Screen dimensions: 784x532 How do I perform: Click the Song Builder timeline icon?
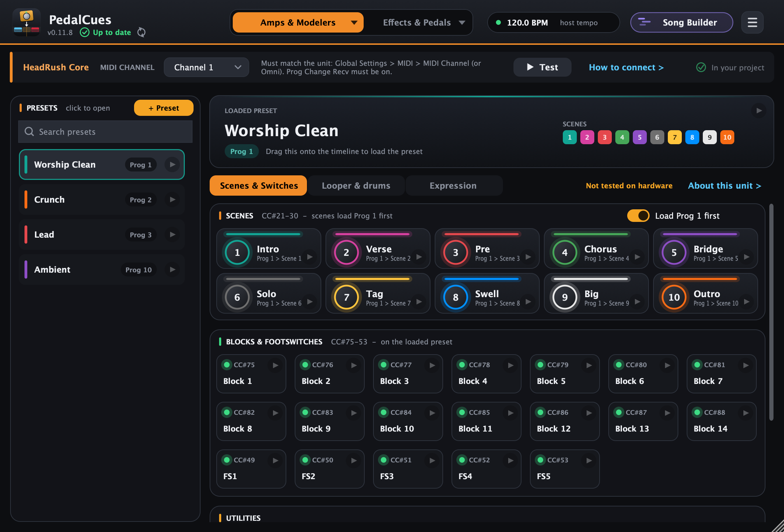point(644,22)
